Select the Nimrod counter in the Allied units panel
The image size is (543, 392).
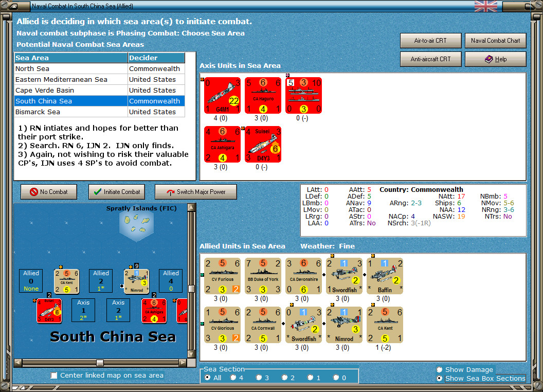[344, 325]
